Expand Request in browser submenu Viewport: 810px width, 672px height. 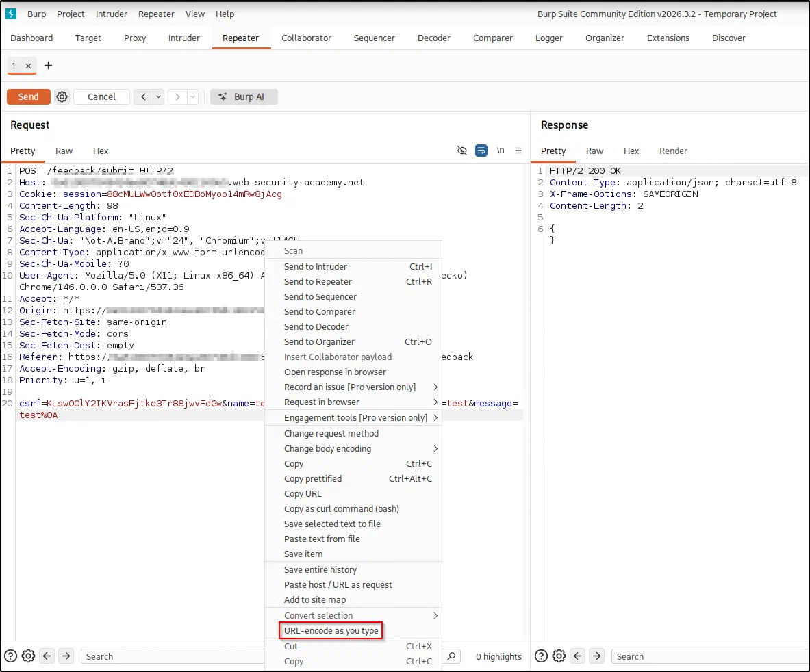click(x=353, y=402)
